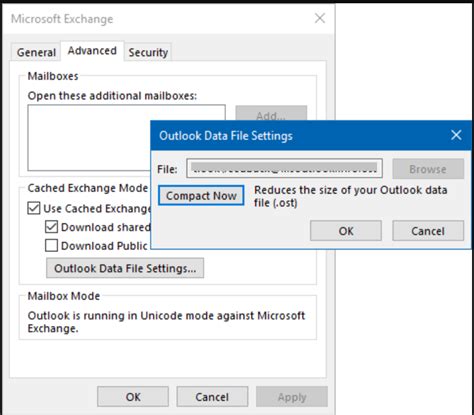Close the Microsoft Exchange window
Viewport: 474px width, 415px height.
320,18
